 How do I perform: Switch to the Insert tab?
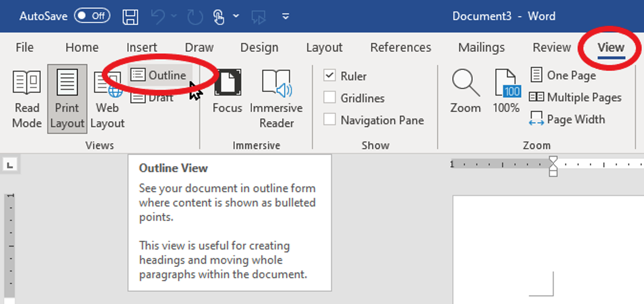coord(142,48)
